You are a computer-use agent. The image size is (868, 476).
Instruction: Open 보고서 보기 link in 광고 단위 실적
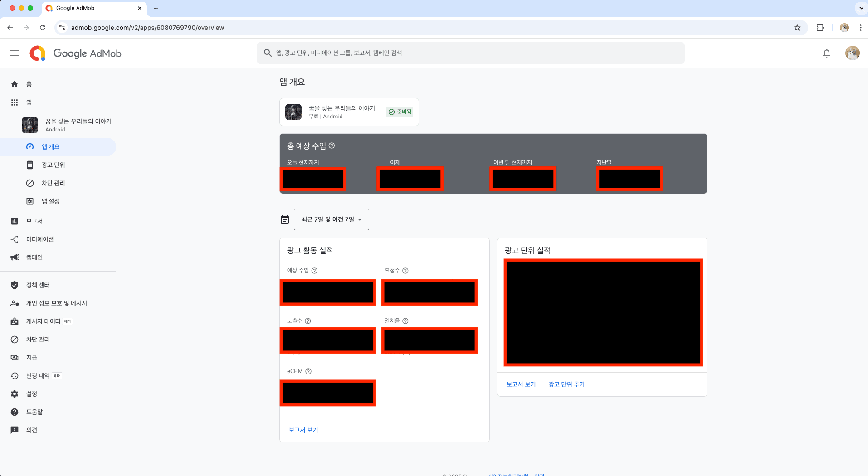click(521, 384)
